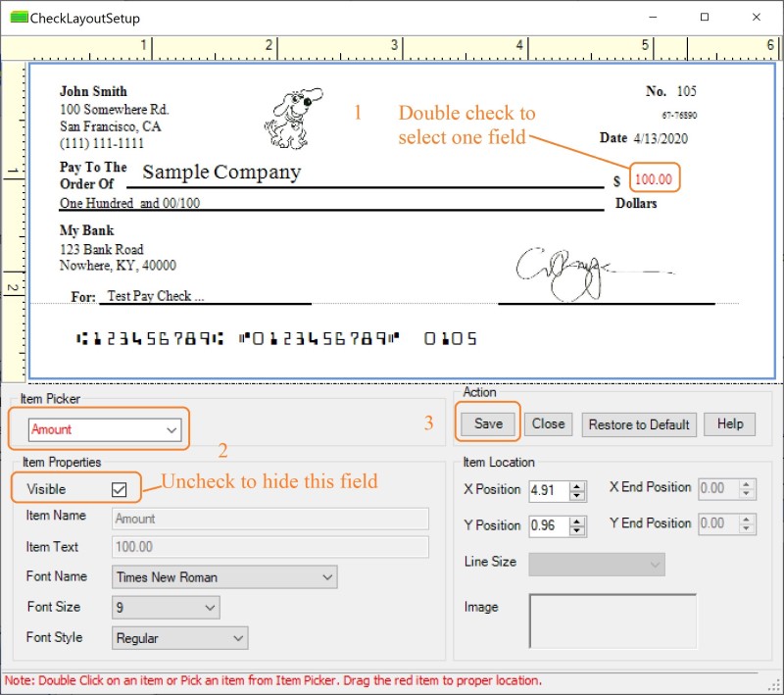Click the Close action button
Screen dimensions: 784x695
(548, 424)
